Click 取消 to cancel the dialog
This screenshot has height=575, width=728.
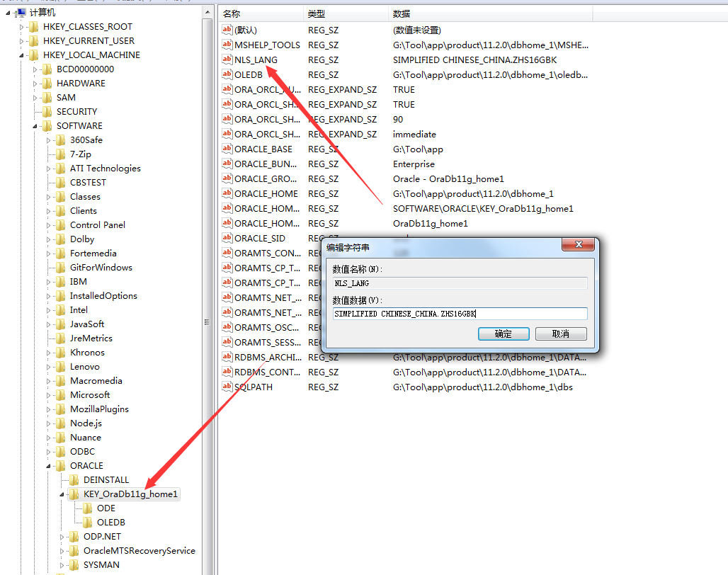pyautogui.click(x=561, y=334)
